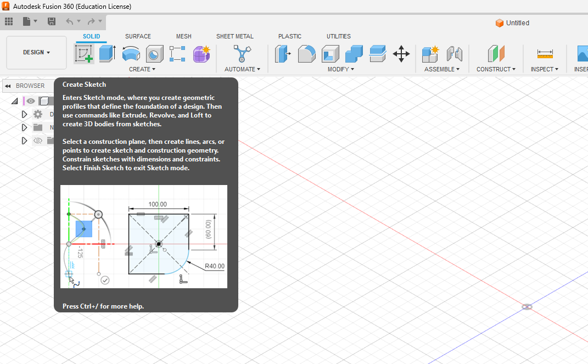The width and height of the screenshot is (588, 364).
Task: Toggle root component visibility eye
Action: tap(30, 101)
